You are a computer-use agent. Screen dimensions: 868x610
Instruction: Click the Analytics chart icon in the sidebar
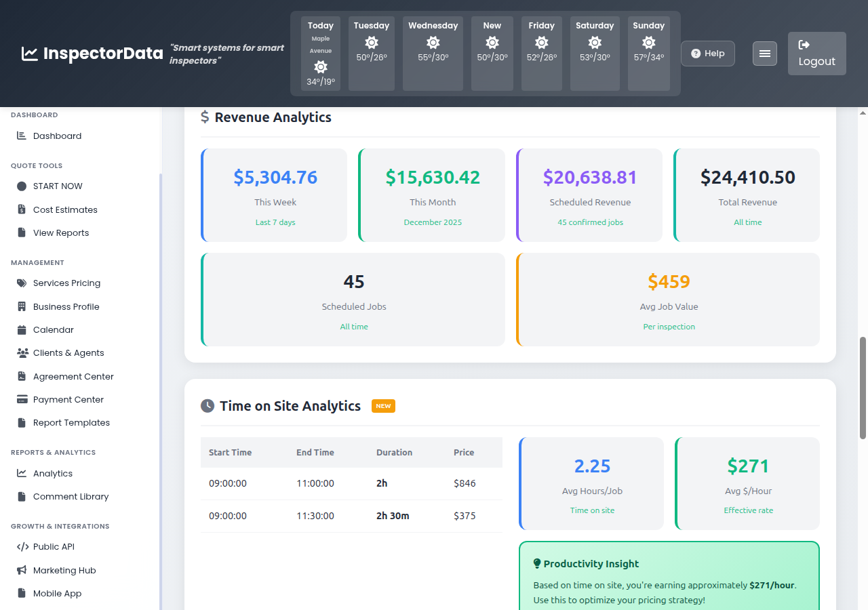click(21, 473)
